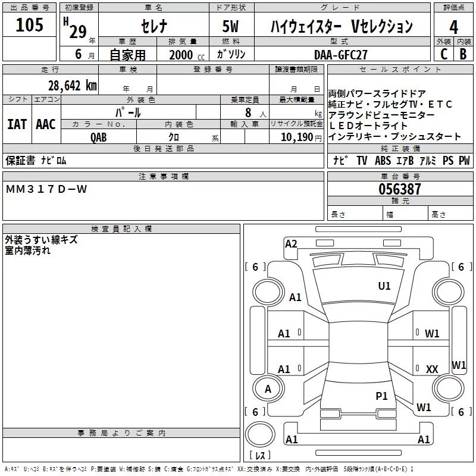Click the 事務局よりご案内 header
This screenshot has width=476, height=476.
coord(121,433)
